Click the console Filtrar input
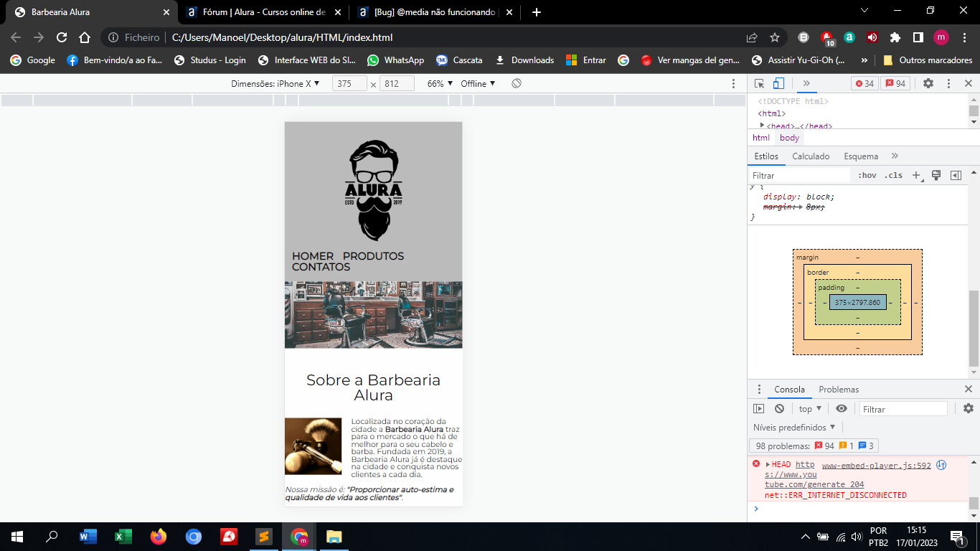Screen dimensions: 980x551 pos(903,409)
